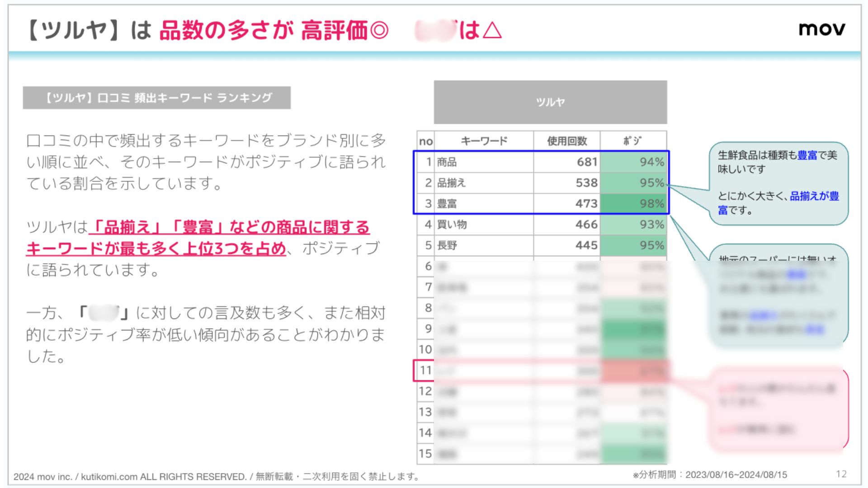The image size is (868, 488).
Task: Click row number 15 in the table
Action: point(425,454)
